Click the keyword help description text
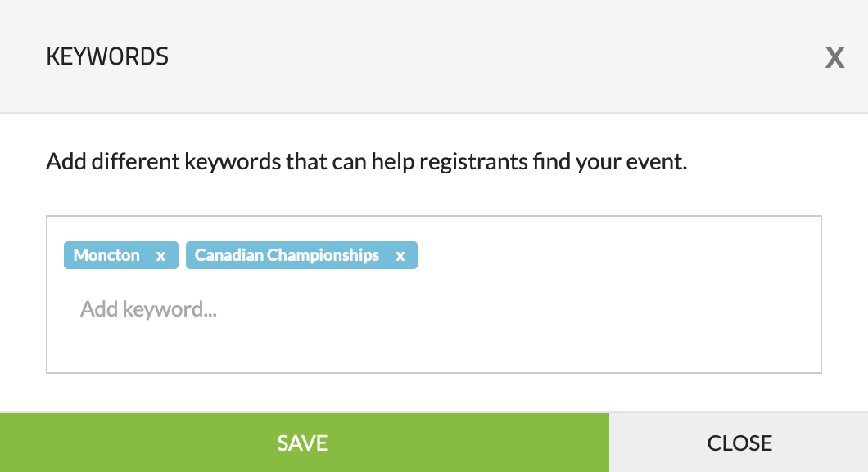868x472 pixels. coord(366,161)
